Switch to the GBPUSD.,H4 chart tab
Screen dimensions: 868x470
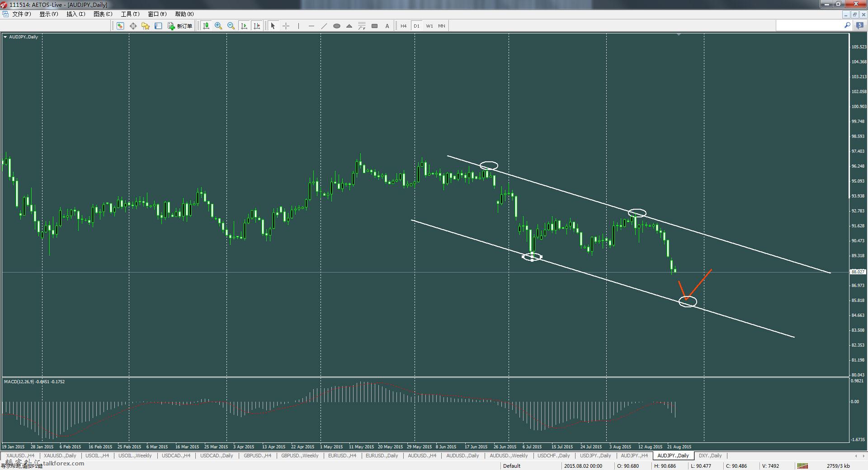(x=257, y=456)
